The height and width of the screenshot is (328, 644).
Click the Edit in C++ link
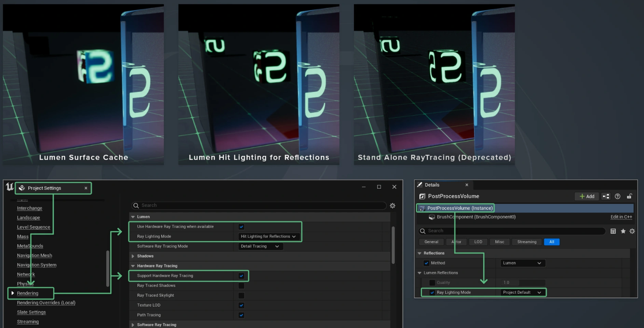coord(621,217)
